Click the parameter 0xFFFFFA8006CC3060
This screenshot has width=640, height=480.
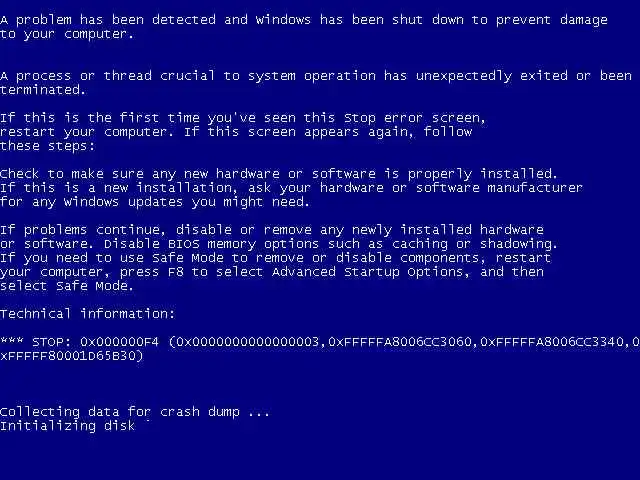click(400, 342)
